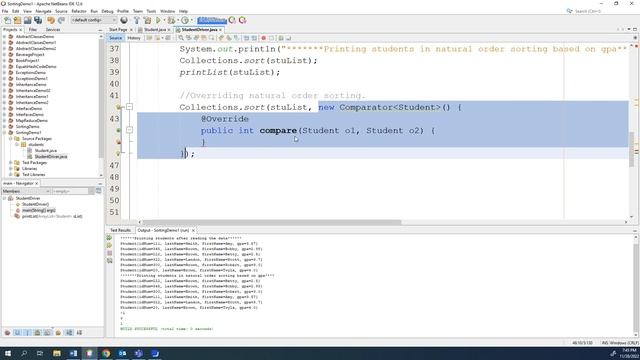The width and height of the screenshot is (640, 360).
Task: Toggle History view in editor toolbar
Action: click(133, 38)
